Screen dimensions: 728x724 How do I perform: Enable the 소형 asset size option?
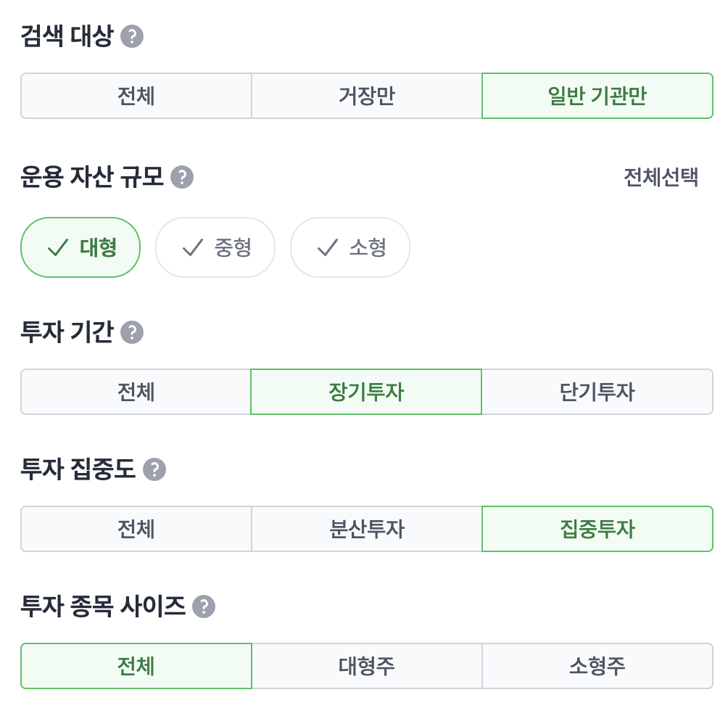tap(350, 247)
